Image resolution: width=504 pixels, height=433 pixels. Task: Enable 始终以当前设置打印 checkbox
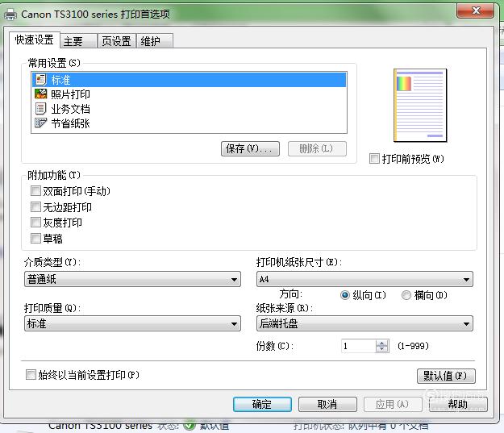coord(31,375)
